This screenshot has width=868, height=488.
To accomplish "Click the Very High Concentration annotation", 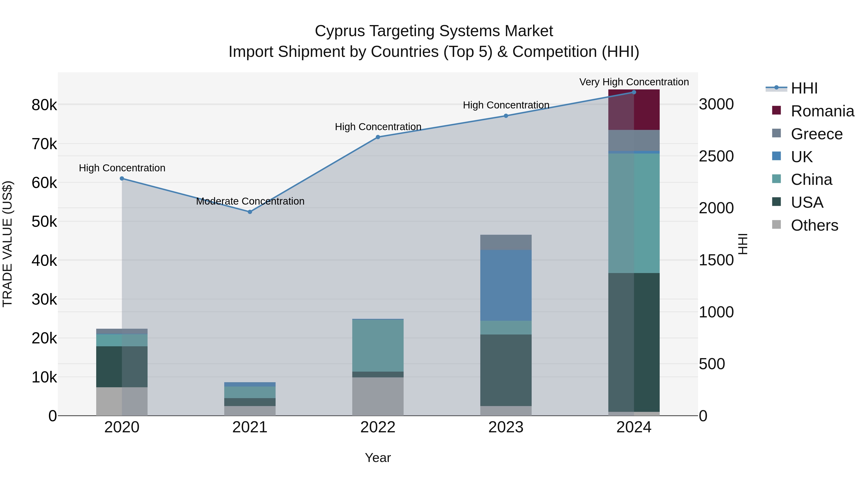I will tap(634, 82).
